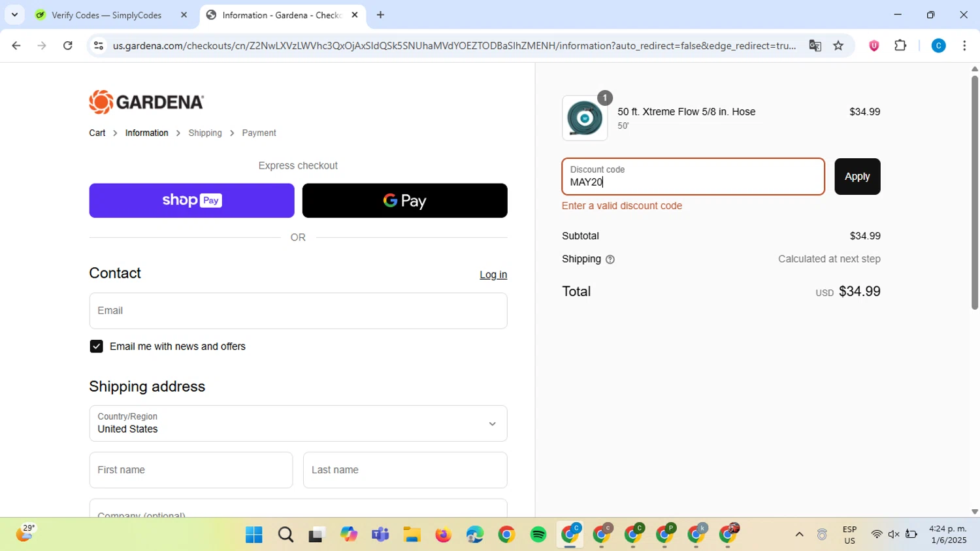Click the "Calculated at next step" text
The height and width of the screenshot is (551, 980).
(x=829, y=259)
